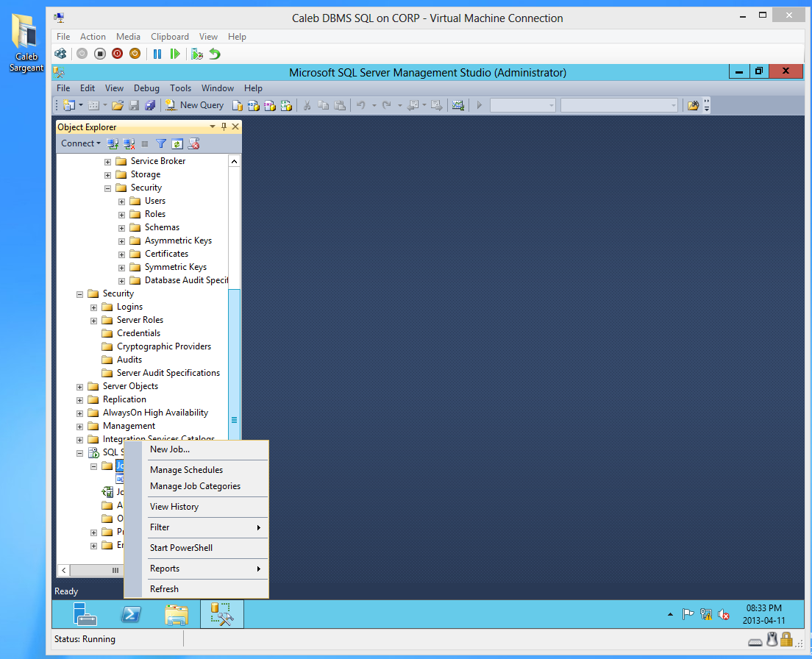Expand the Replication node
The height and width of the screenshot is (659, 812).
point(79,400)
